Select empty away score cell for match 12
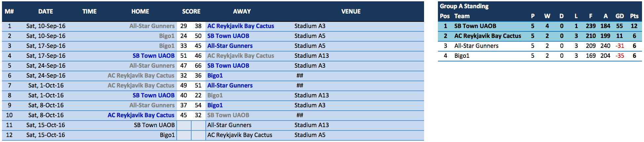The height and width of the screenshot is (142, 644). click(198, 135)
